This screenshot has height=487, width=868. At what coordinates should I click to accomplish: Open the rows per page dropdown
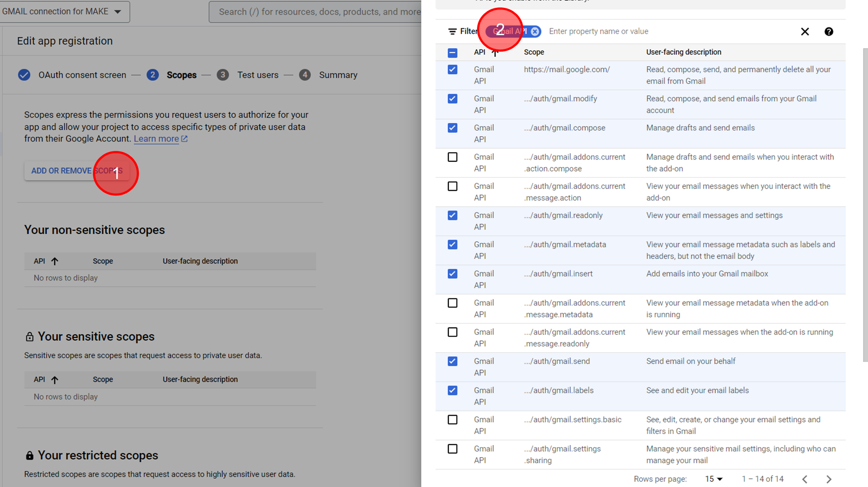713,479
